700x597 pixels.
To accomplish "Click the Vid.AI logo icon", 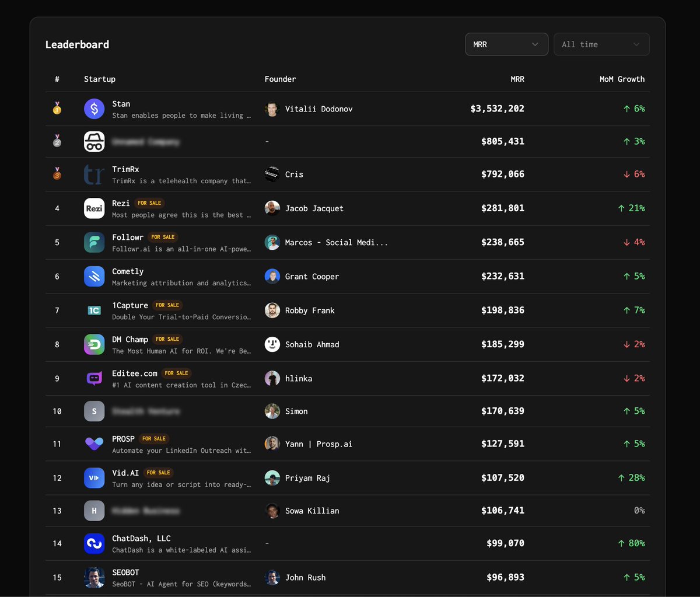I will coord(94,478).
